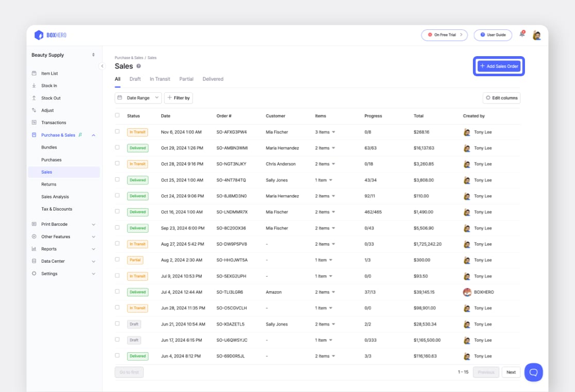The height and width of the screenshot is (392, 575).
Task: Click the Add Sales Order button
Action: 498,66
